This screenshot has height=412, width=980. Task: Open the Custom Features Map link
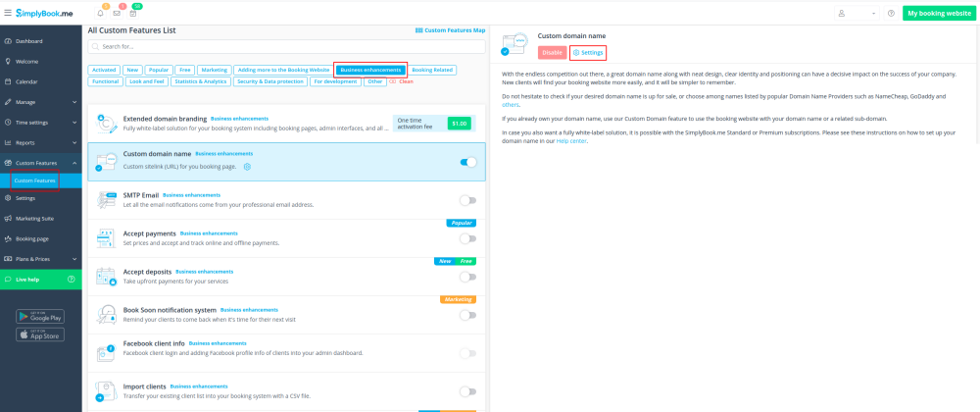click(x=451, y=30)
